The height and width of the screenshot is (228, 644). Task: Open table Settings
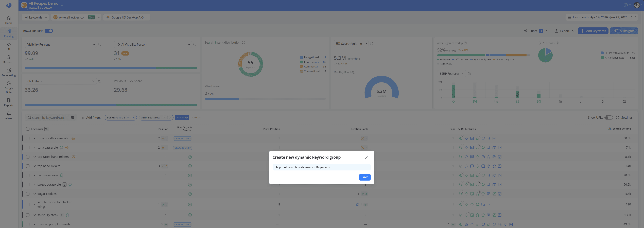tap(624, 117)
